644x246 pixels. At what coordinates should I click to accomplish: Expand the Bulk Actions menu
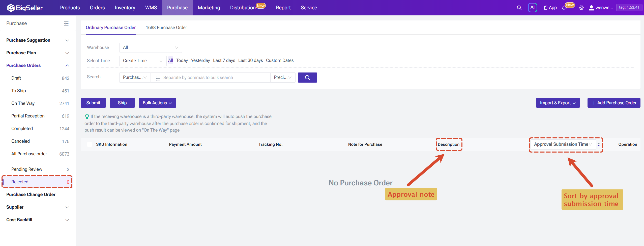157,103
